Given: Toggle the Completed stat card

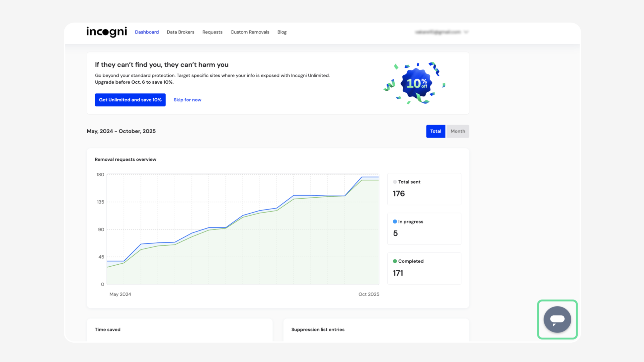Looking at the screenshot, I should [424, 268].
